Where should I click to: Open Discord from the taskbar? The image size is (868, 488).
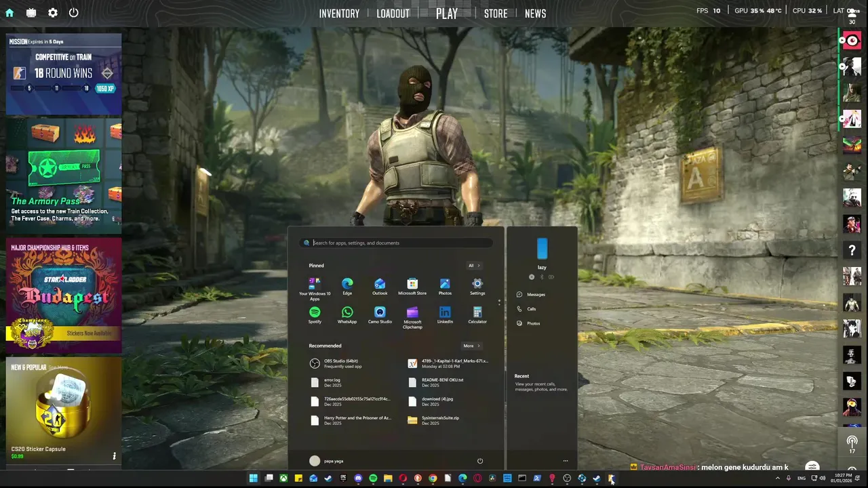click(358, 479)
